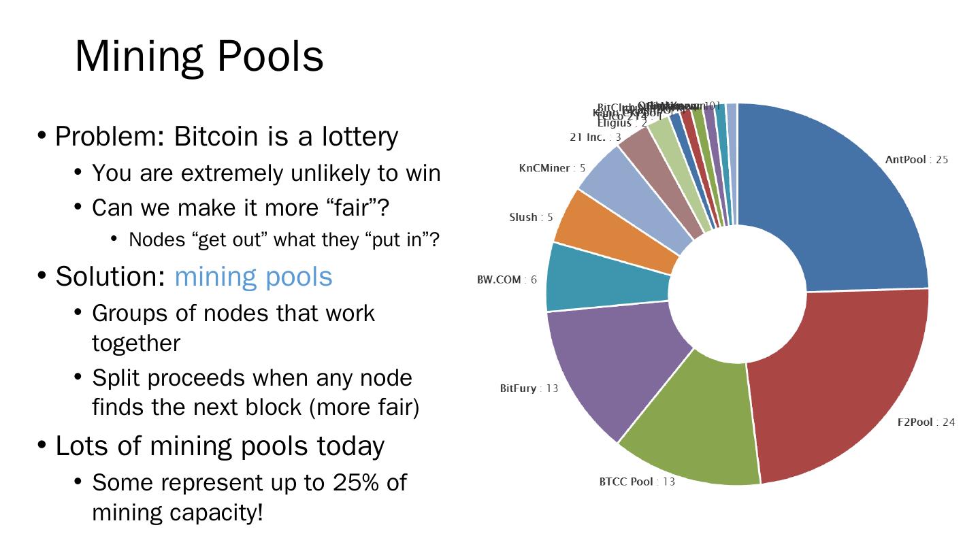This screenshot has width=980, height=551.
Task: Select the red F2Pool pie slice
Action: (844, 381)
